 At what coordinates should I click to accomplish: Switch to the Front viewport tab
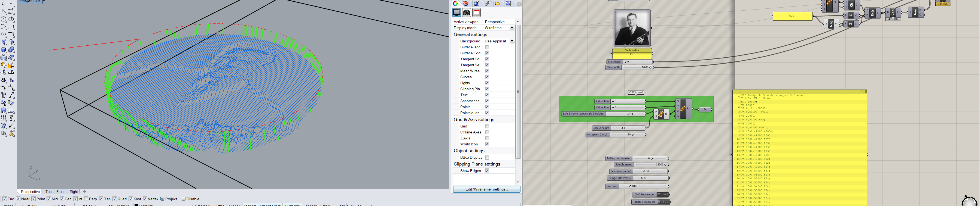point(60,192)
